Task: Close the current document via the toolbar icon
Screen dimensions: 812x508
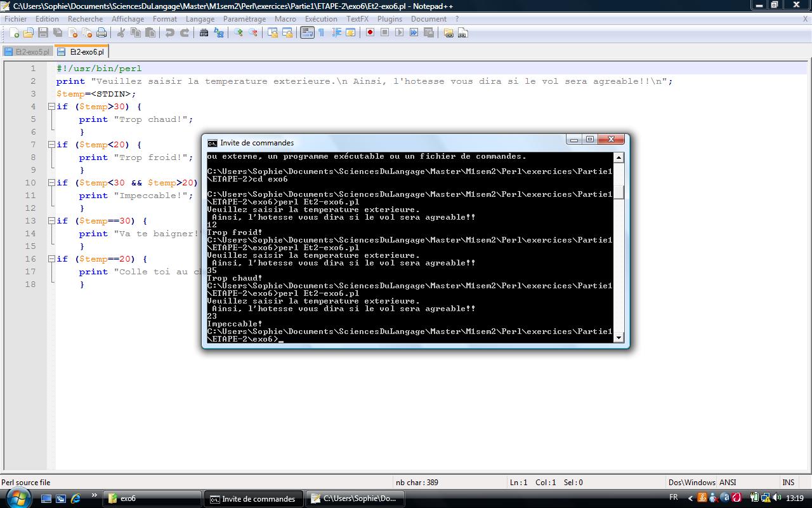Action: coord(72,33)
